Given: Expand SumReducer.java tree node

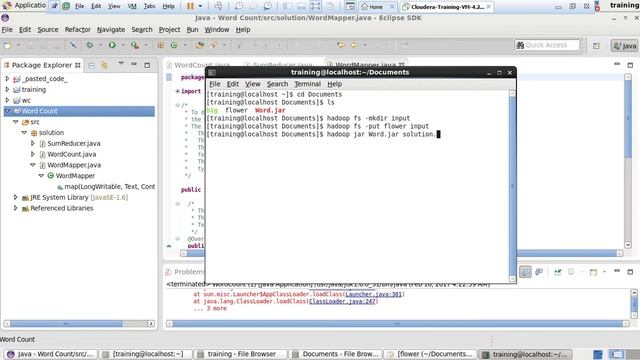Looking at the screenshot, I should 33,143.
